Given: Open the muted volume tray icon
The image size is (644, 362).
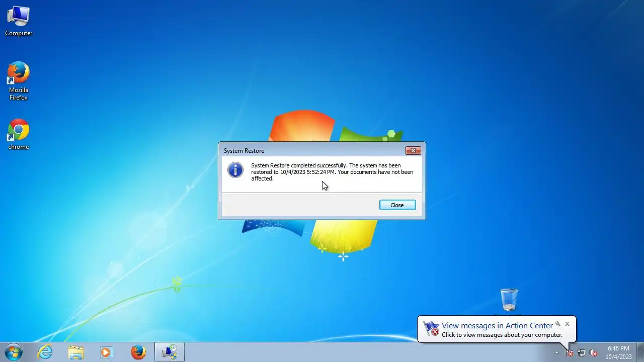Looking at the screenshot, I should coord(593,352).
